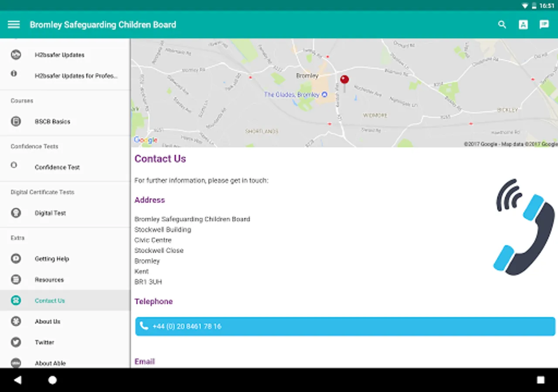This screenshot has height=392, width=558.
Task: Tap the handset icon in the telephone button
Action: point(144,326)
